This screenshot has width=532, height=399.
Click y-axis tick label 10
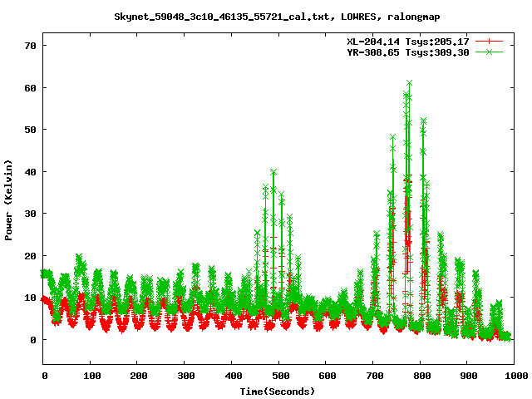click(30, 298)
